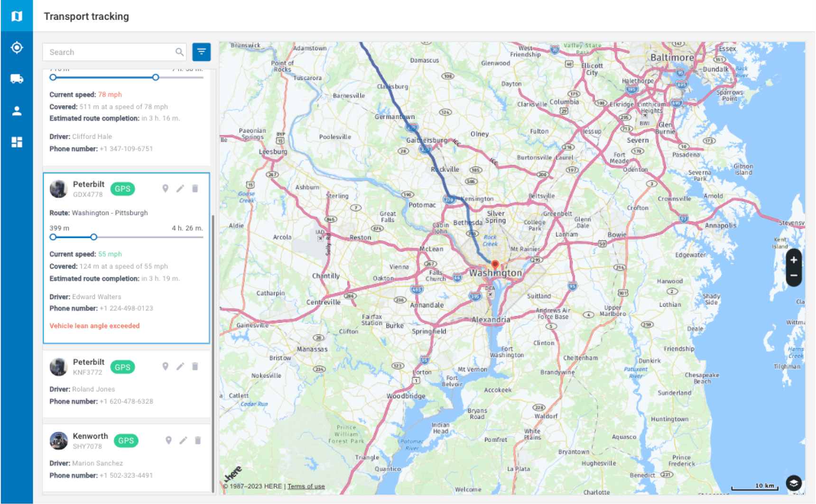Toggle GPS for Peterbilt KNF3772
Image resolution: width=816 pixels, height=504 pixels.
pyautogui.click(x=122, y=367)
